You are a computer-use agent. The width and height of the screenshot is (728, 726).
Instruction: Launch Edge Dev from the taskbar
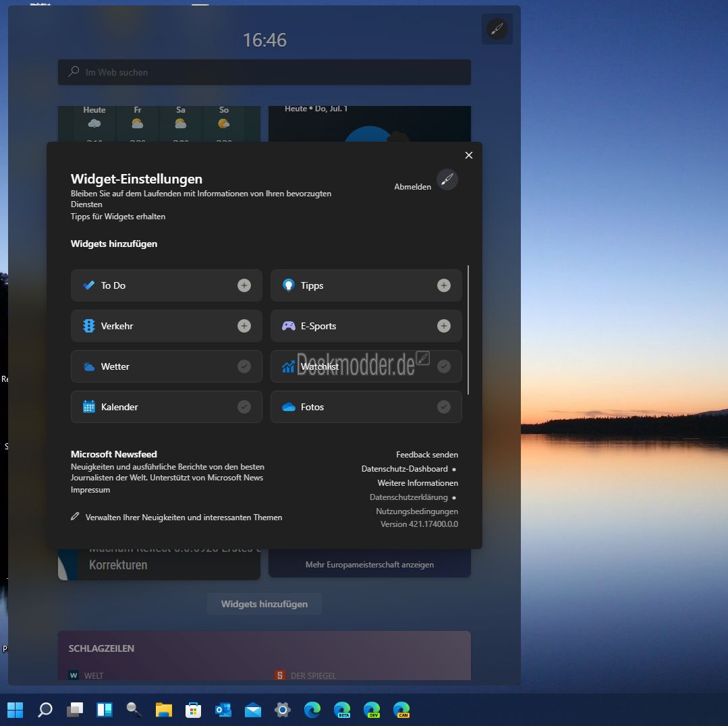(372, 710)
